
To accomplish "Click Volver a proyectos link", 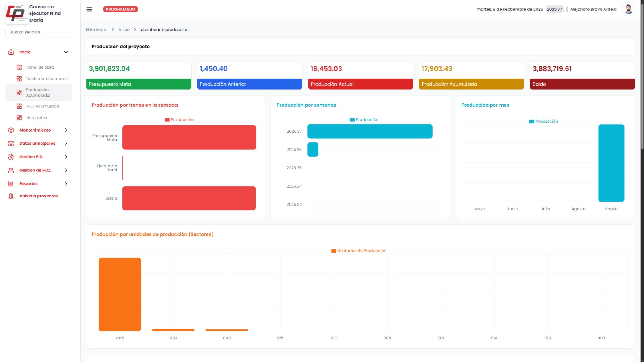I will tap(39, 196).
